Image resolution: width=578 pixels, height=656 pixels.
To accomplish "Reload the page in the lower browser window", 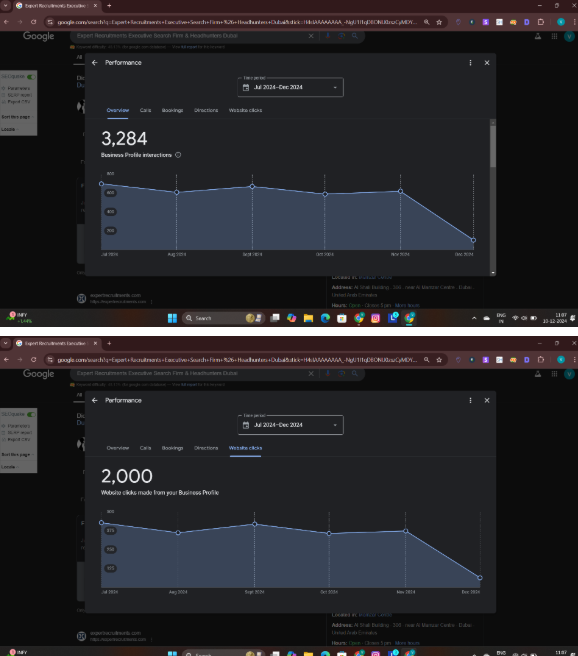I will tap(33, 359).
